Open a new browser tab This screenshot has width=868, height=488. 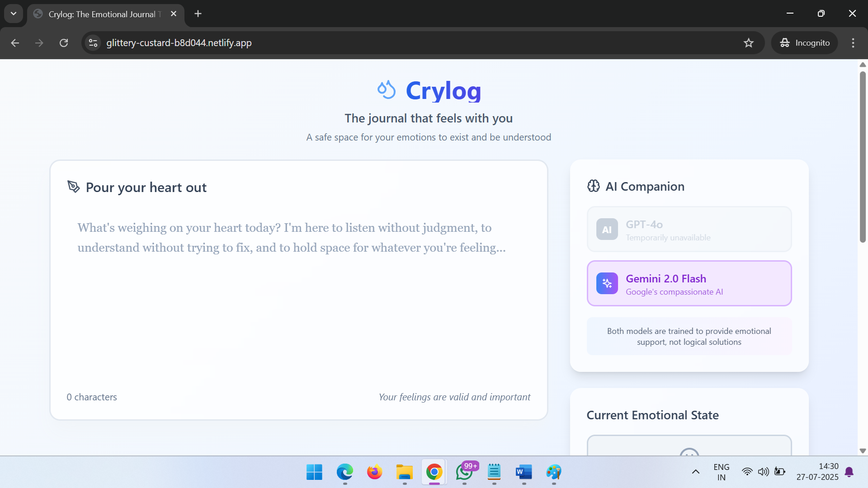(198, 14)
